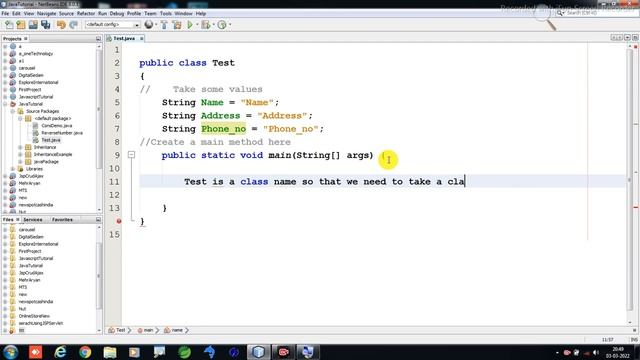Minimize the Projects panel
The image size is (640, 360).
(x=98, y=38)
